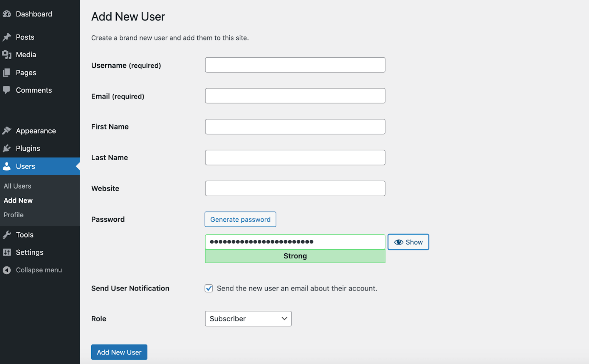Uncheck the send user notification email checkbox
The width and height of the screenshot is (589, 364).
208,288
